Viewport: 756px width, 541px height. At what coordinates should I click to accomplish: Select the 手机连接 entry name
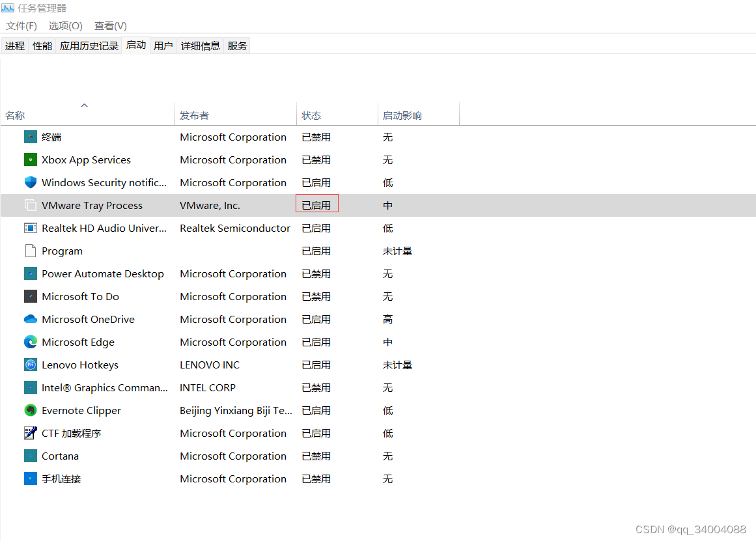point(61,479)
